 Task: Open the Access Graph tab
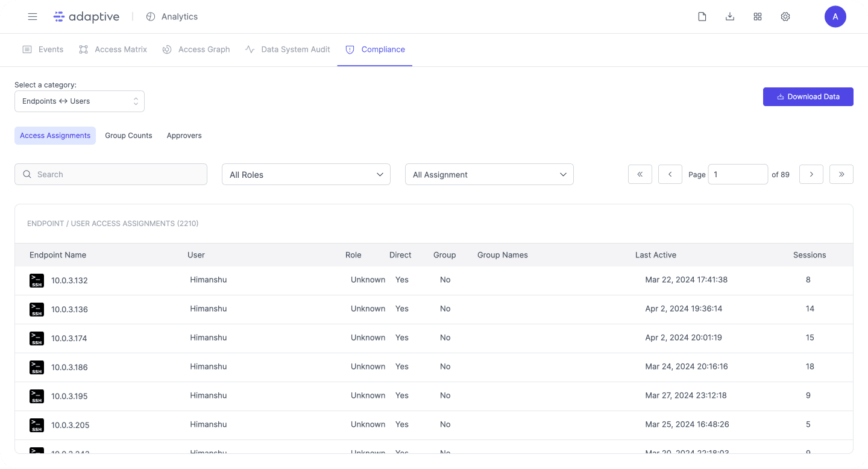point(197,49)
